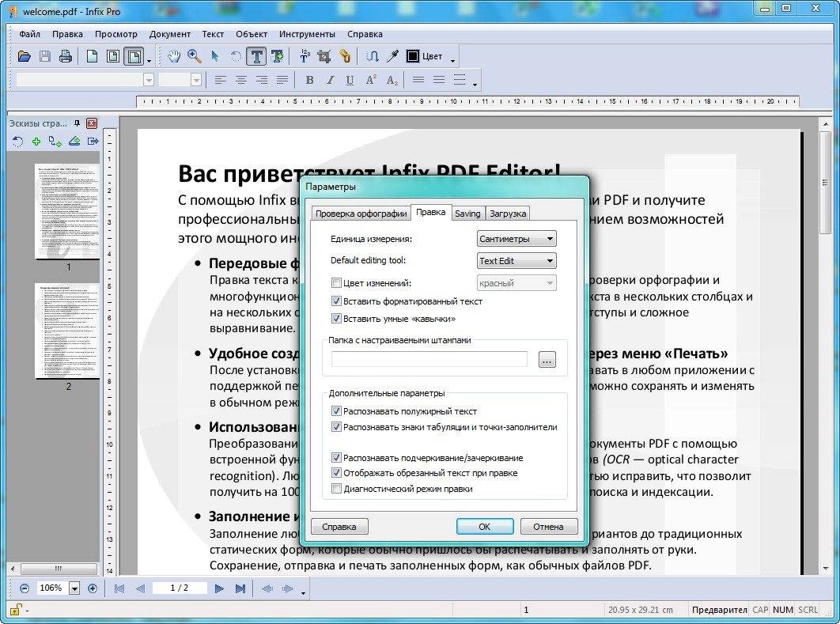Expand navigation toolbar options arrow
Screen dimensions: 840x624
(303, 592)
